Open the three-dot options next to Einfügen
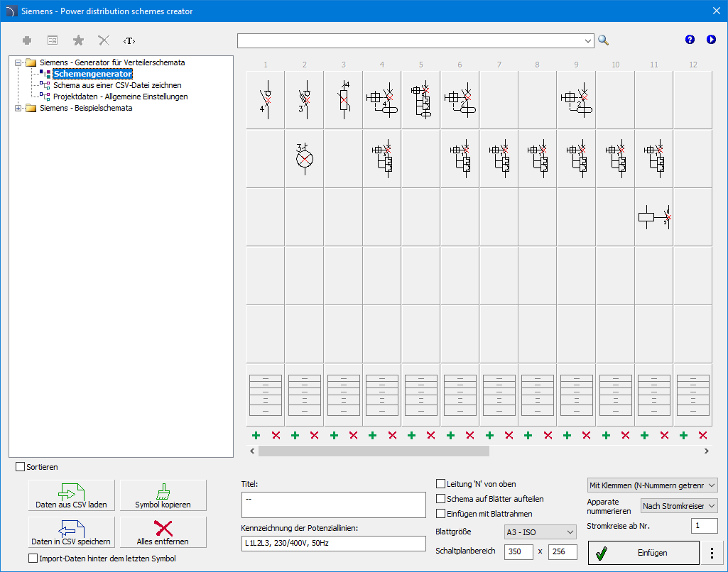The height and width of the screenshot is (572, 728). [712, 553]
